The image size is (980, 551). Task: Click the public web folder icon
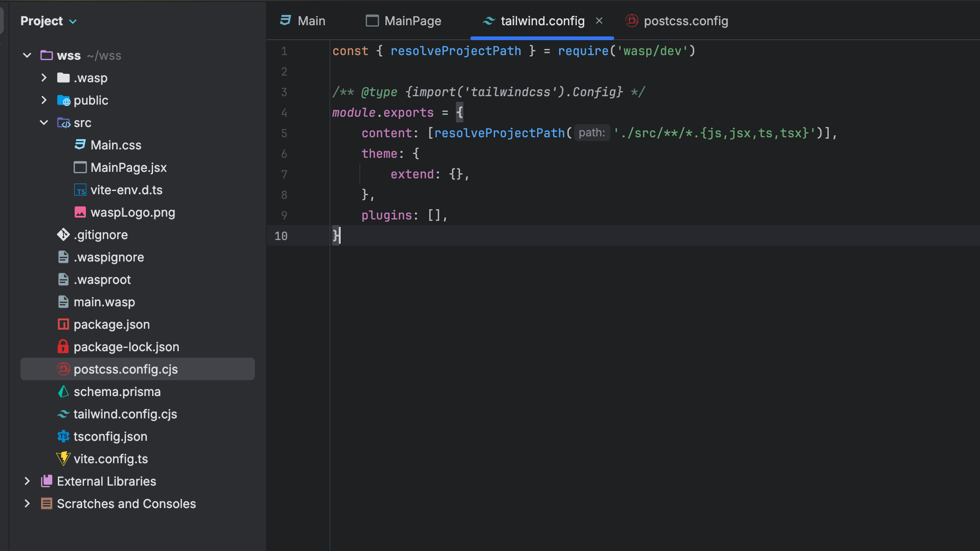click(x=63, y=100)
